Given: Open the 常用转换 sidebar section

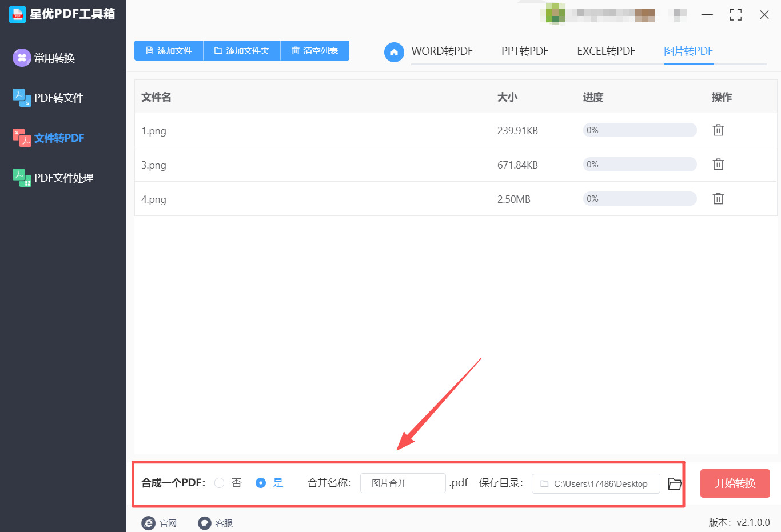Looking at the screenshot, I should pos(44,58).
